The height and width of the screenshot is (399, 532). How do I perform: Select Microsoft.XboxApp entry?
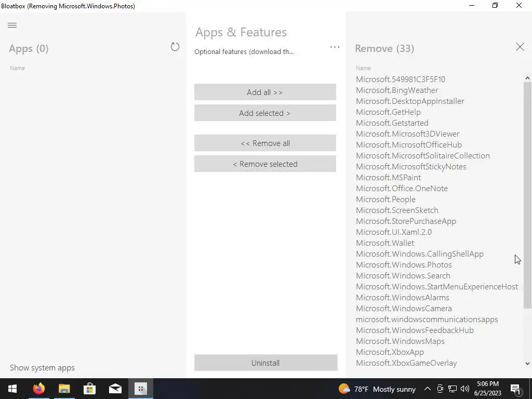point(390,352)
